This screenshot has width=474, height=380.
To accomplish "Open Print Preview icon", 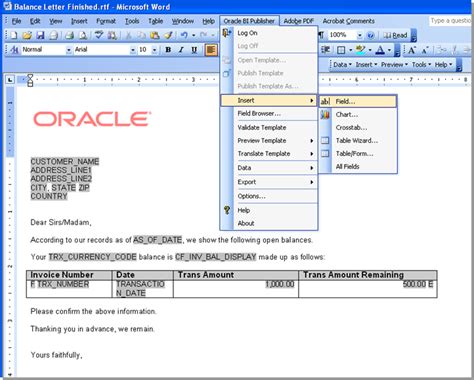I will (x=82, y=35).
